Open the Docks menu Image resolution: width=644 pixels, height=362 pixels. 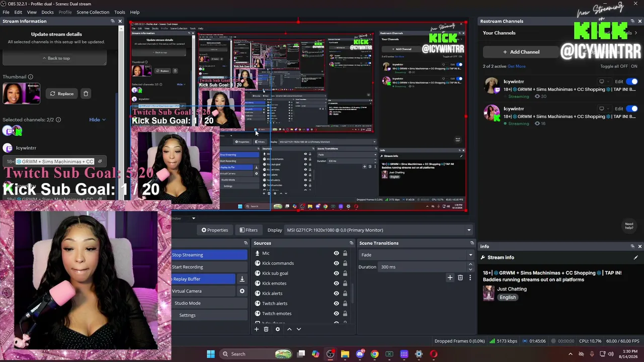coord(47,12)
